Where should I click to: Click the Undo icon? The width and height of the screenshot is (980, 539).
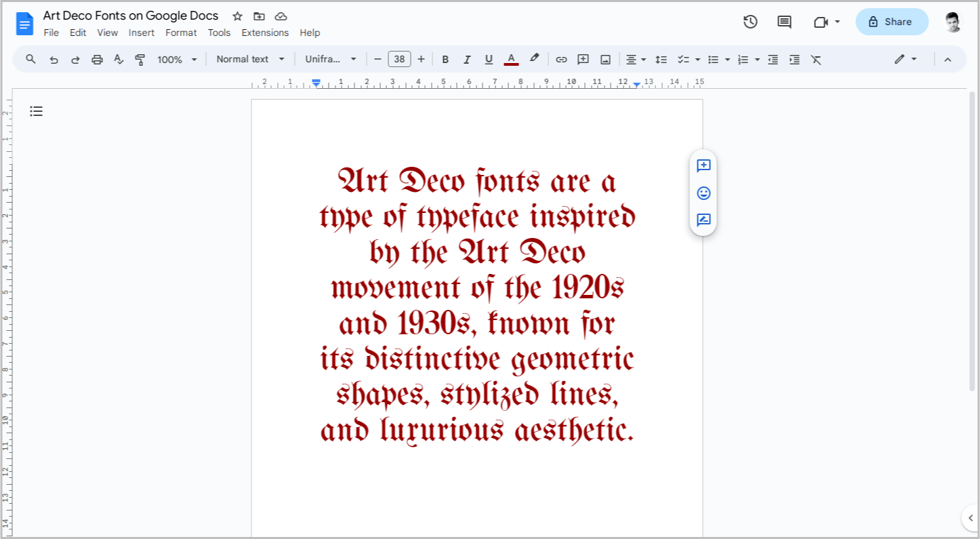pos(54,59)
